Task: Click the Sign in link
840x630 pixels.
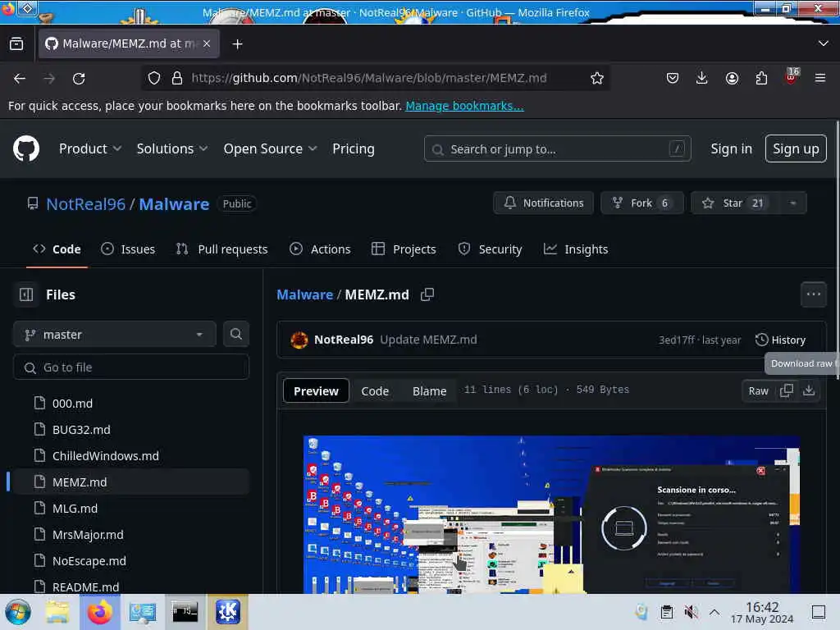Action: pyautogui.click(x=731, y=148)
